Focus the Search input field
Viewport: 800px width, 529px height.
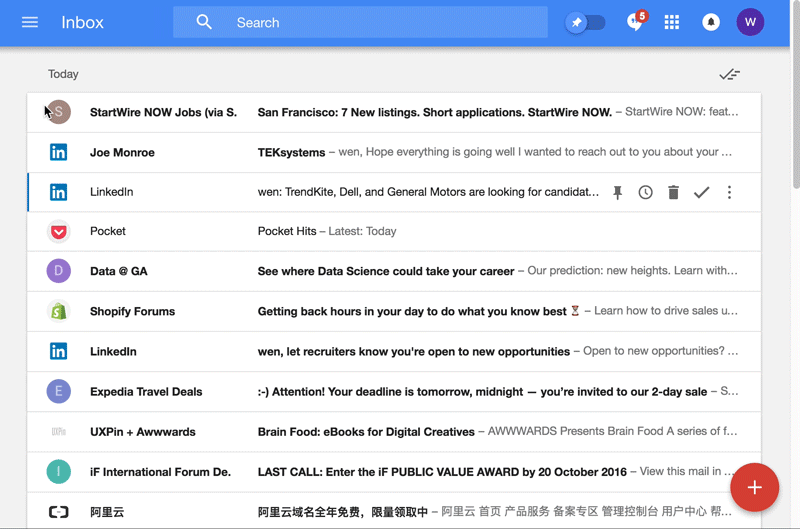point(360,22)
